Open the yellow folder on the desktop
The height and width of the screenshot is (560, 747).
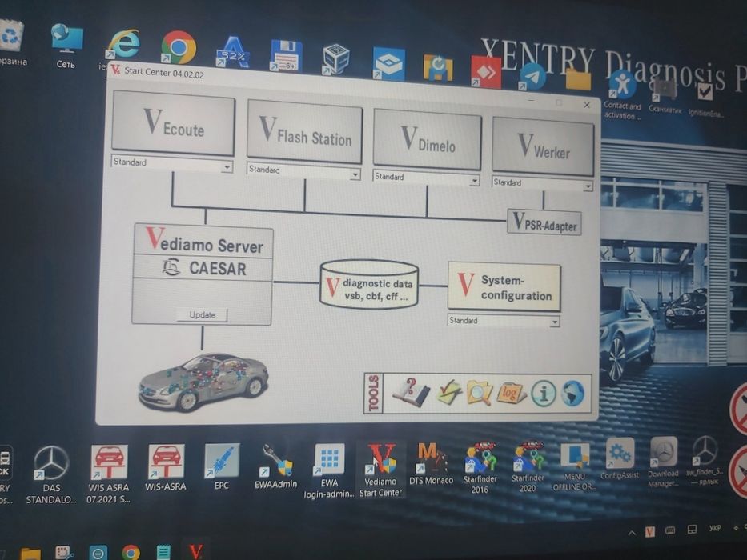pos(578,79)
